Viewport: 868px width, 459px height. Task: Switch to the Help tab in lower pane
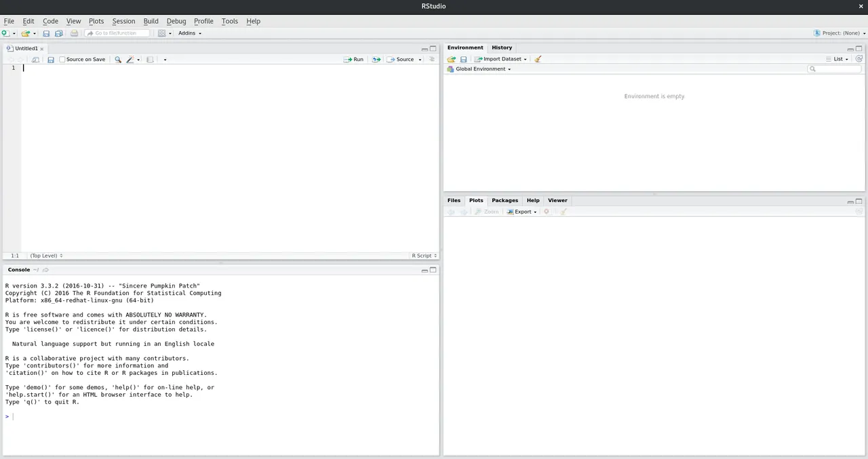(x=533, y=200)
